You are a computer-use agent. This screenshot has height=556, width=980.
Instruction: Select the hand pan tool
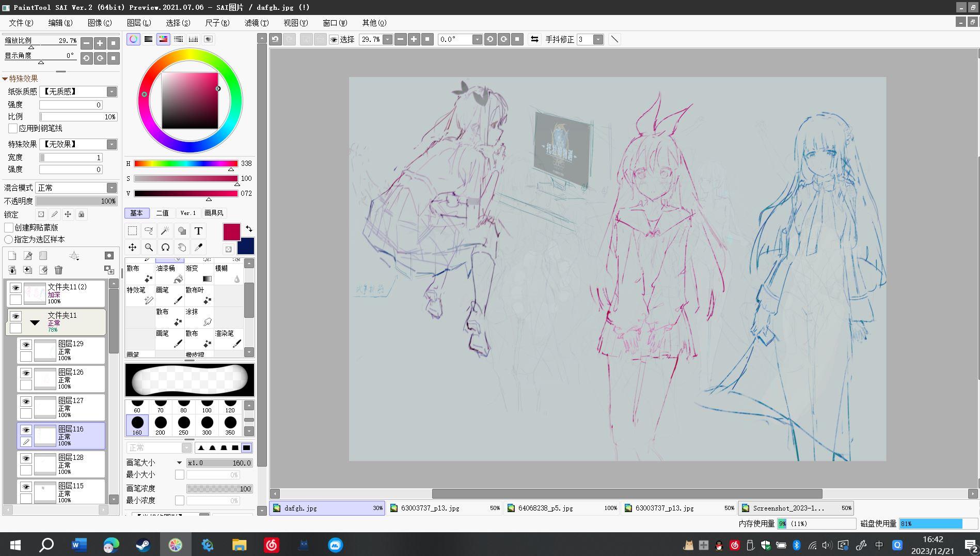pyautogui.click(x=182, y=248)
